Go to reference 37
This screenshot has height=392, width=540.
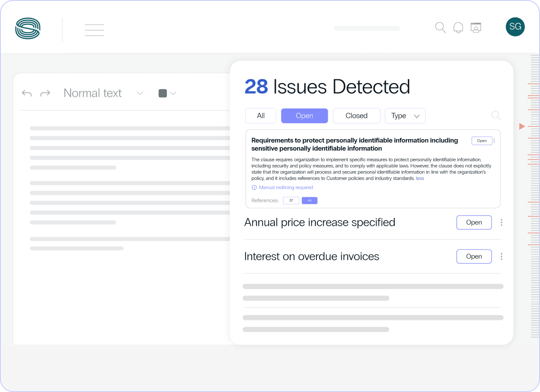[x=291, y=201]
